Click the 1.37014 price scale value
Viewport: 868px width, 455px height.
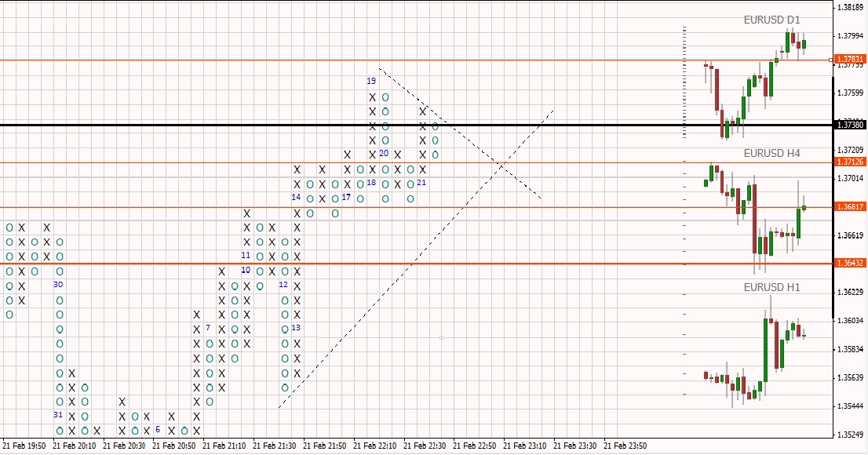click(x=851, y=178)
